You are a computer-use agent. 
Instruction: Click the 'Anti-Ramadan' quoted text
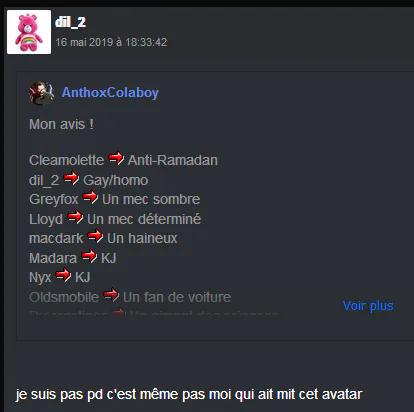173,160
